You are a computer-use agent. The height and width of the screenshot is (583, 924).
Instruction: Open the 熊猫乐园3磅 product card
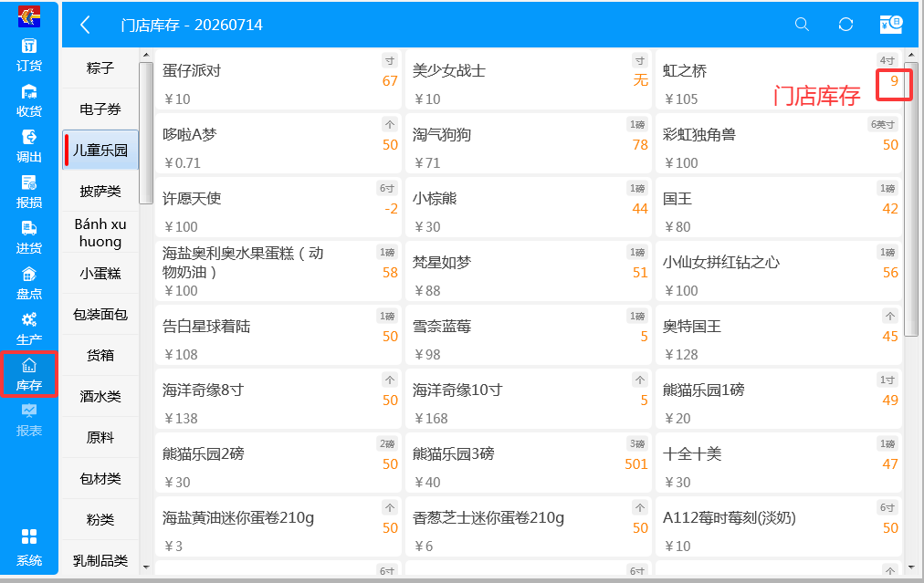tap(528, 463)
